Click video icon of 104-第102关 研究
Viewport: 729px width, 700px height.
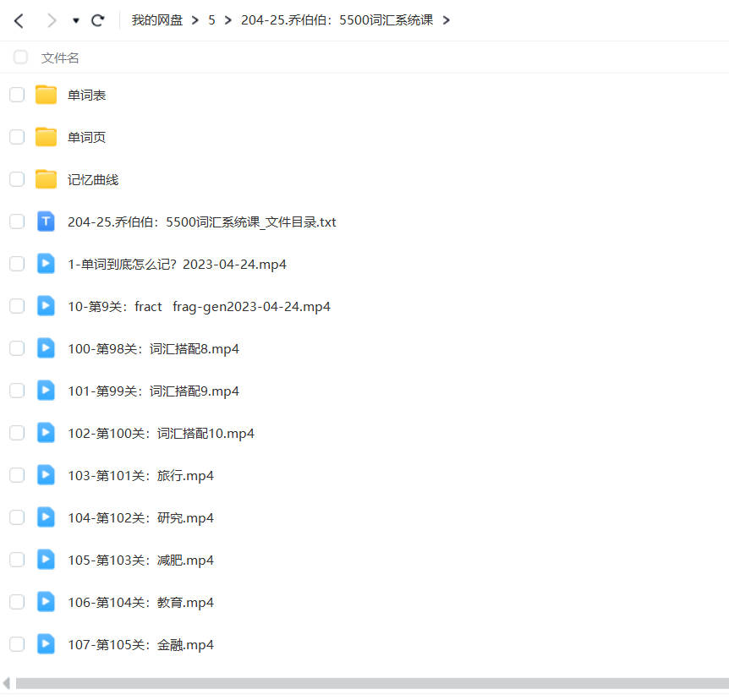point(46,517)
